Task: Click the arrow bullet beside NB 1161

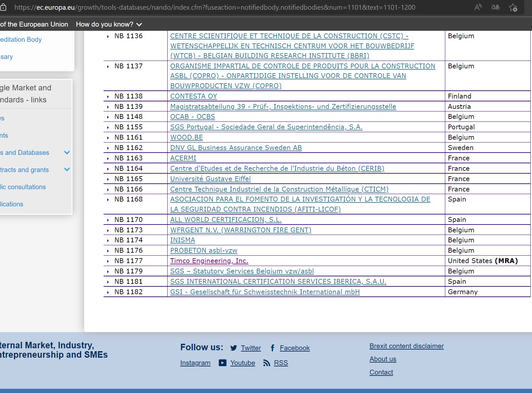Action: pyautogui.click(x=108, y=138)
